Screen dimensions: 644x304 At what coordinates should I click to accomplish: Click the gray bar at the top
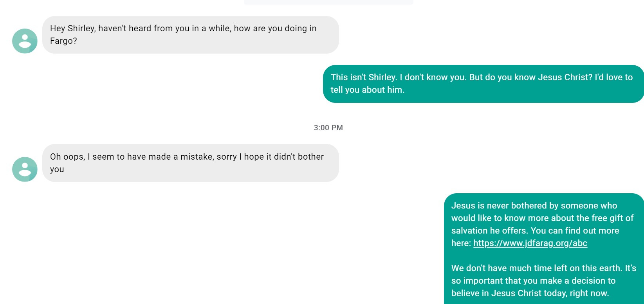328,2
